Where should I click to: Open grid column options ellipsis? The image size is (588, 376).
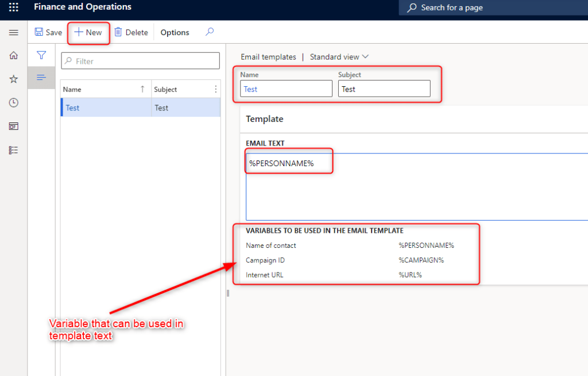click(x=216, y=89)
